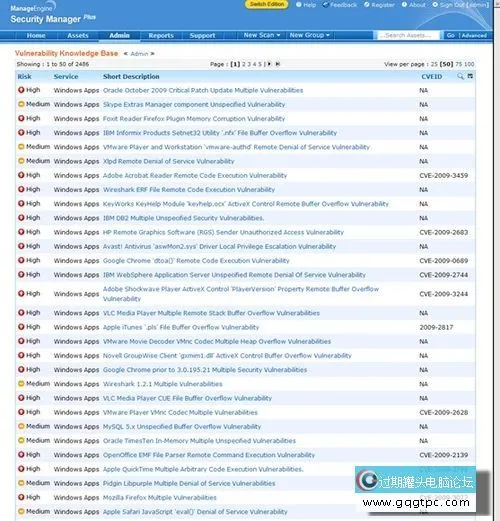
Task: Open KeyWorks KeyHelp Module vulnerability link
Action: click(x=246, y=204)
